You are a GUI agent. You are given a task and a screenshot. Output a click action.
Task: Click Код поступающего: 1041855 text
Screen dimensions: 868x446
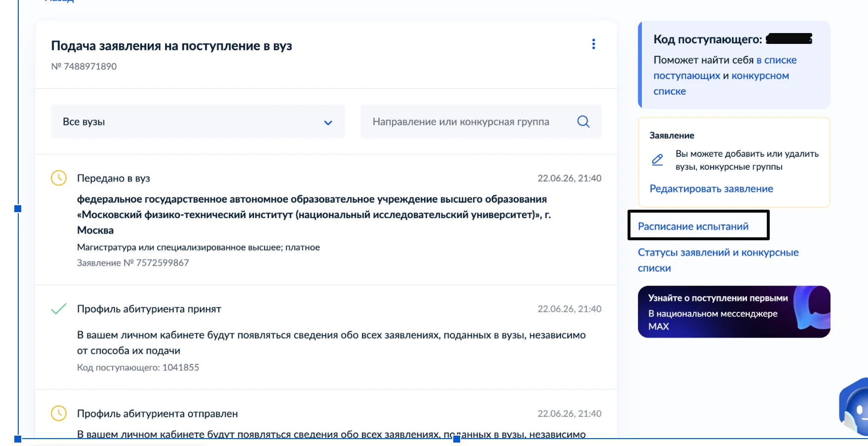click(x=138, y=367)
